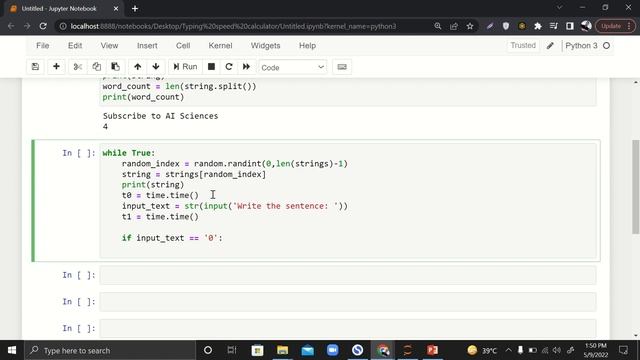
Task: Move selected cell up arrow
Action: (138, 67)
